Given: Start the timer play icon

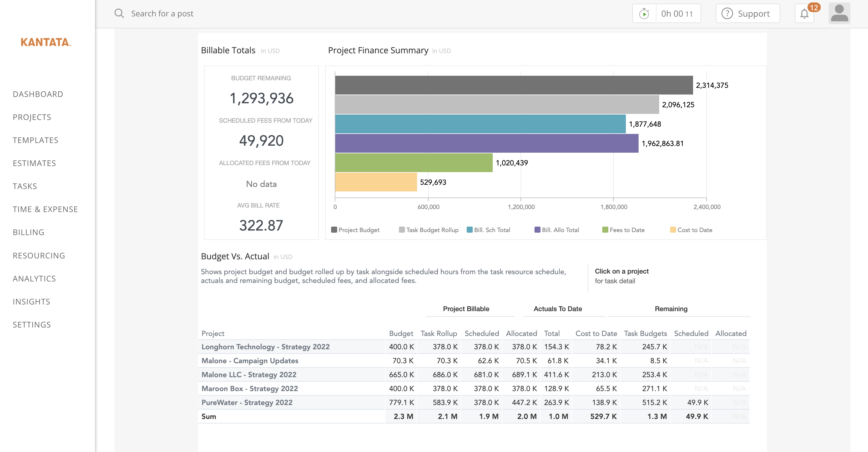Looking at the screenshot, I should coord(644,14).
